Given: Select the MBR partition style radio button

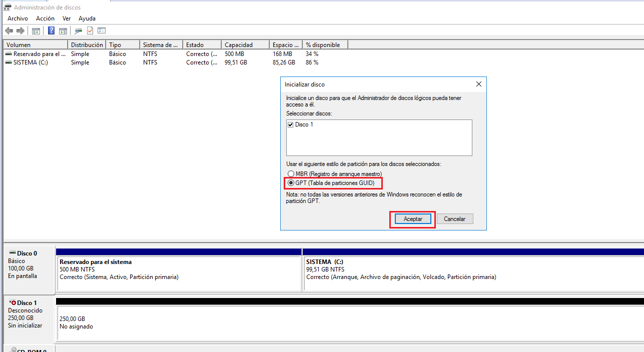Looking at the screenshot, I should click(291, 173).
